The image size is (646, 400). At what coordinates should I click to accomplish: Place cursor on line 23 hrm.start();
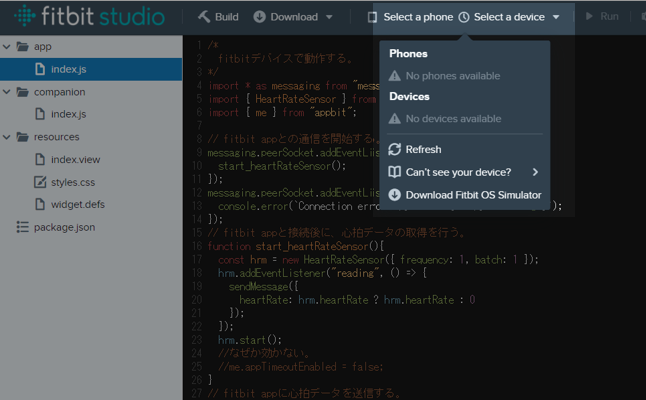click(x=250, y=340)
